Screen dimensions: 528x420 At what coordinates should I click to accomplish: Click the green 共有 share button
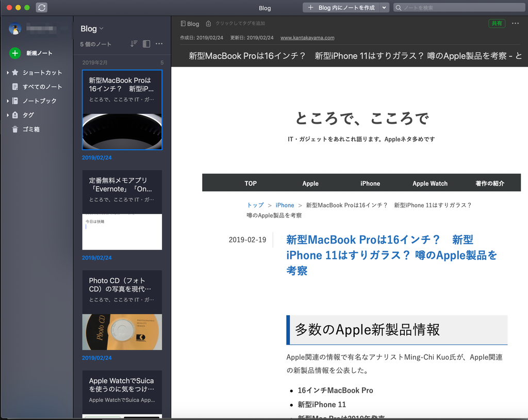click(x=497, y=23)
